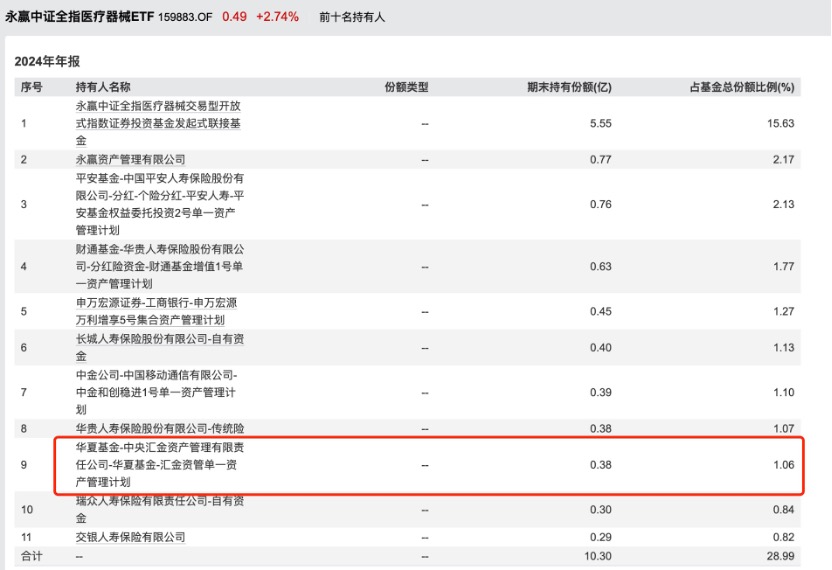Open the 永赢中证全指医疗器械交易型开放式 联接基金 holder link
Image resolution: width=832 pixels, height=570 pixels.
click(158, 123)
